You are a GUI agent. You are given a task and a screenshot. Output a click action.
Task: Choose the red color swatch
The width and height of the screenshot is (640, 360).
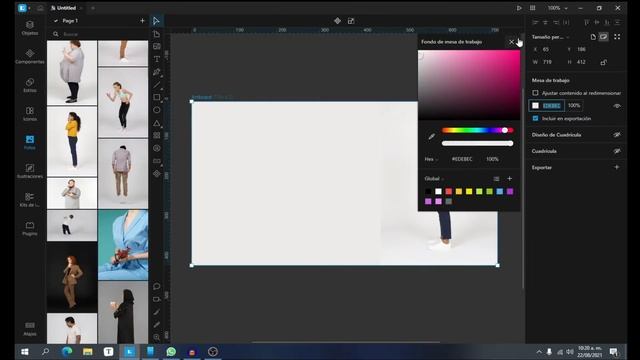coord(449,191)
